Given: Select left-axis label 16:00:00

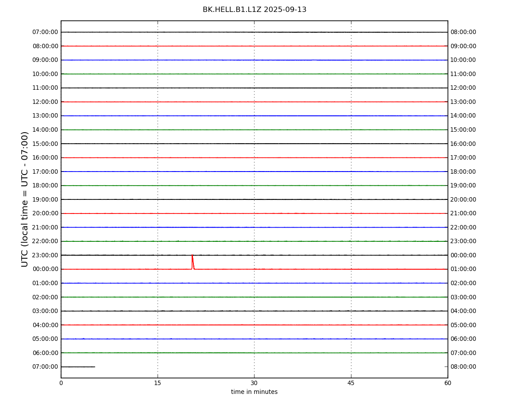Looking at the screenshot, I should point(45,158).
